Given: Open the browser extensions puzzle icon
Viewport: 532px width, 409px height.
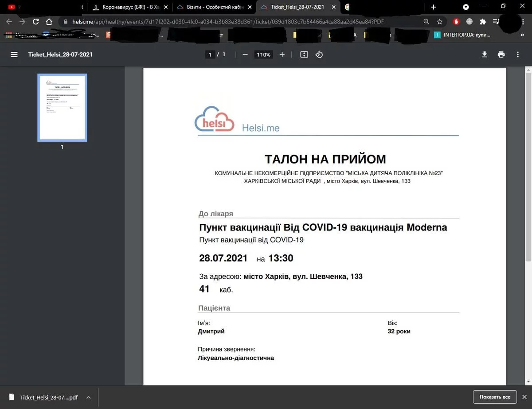Looking at the screenshot, I should coord(483,21).
